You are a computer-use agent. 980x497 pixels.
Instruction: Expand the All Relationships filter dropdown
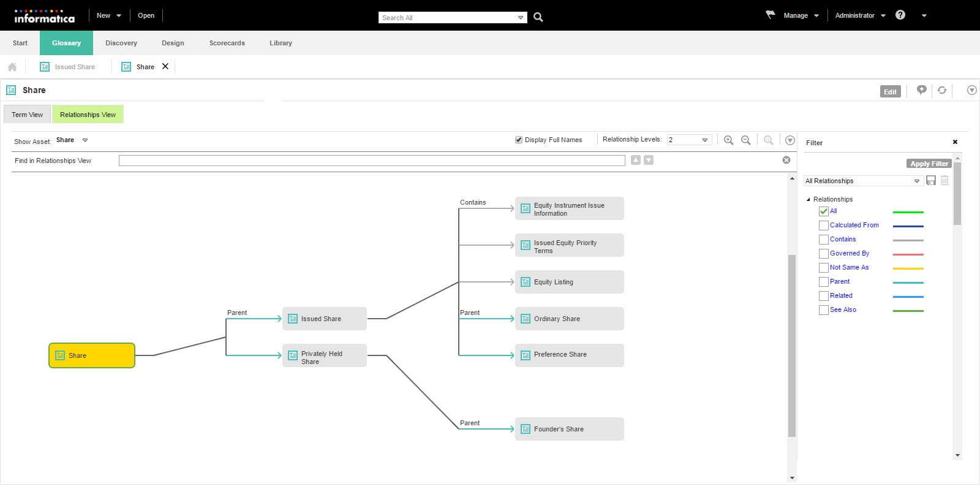[x=916, y=181]
